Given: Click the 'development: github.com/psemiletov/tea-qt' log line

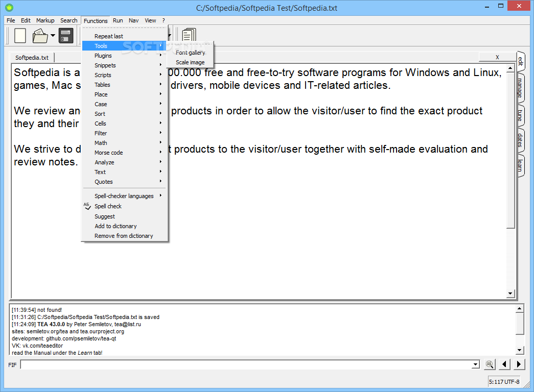Looking at the screenshot, I should (64, 338).
